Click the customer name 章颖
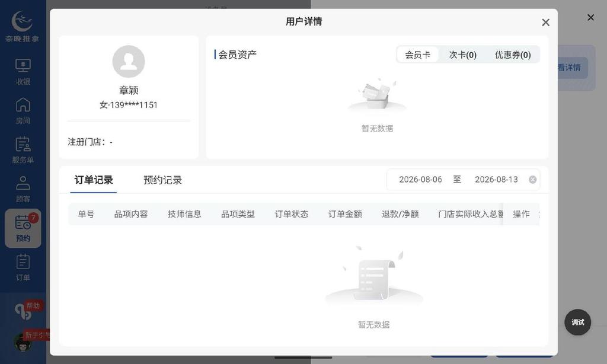 tap(129, 91)
